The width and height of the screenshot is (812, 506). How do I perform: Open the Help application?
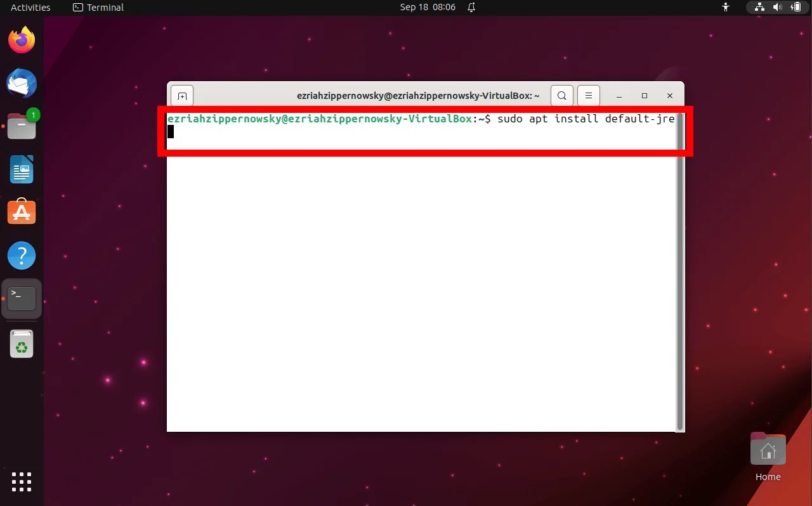22,255
